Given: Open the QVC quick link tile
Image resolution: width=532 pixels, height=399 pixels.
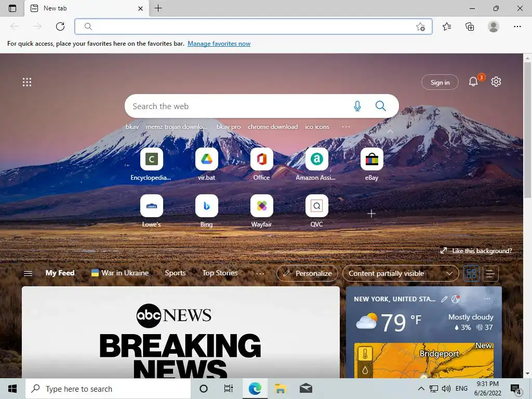Looking at the screenshot, I should [316, 206].
